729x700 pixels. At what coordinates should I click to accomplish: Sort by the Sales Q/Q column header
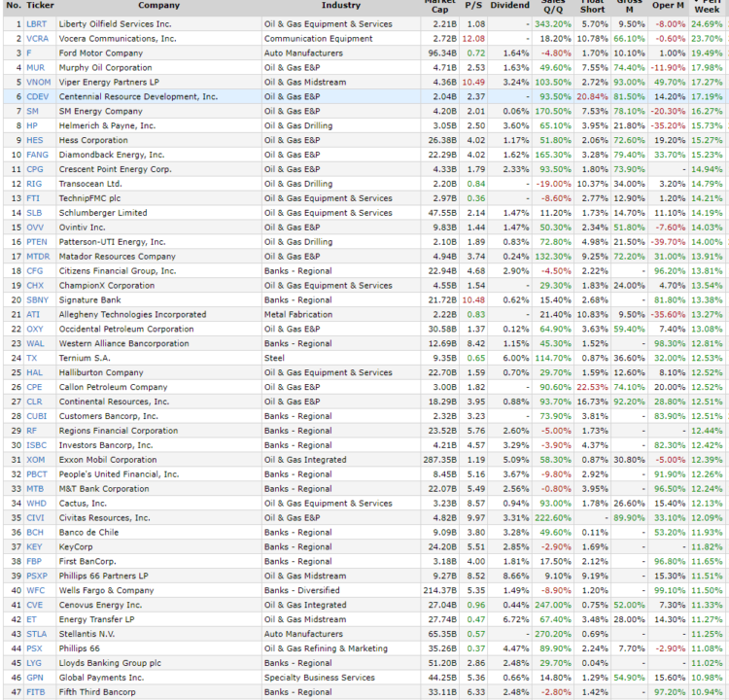553,7
